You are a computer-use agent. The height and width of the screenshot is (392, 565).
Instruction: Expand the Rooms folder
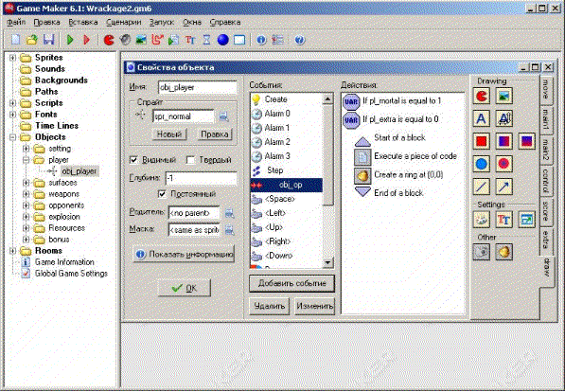click(x=12, y=251)
